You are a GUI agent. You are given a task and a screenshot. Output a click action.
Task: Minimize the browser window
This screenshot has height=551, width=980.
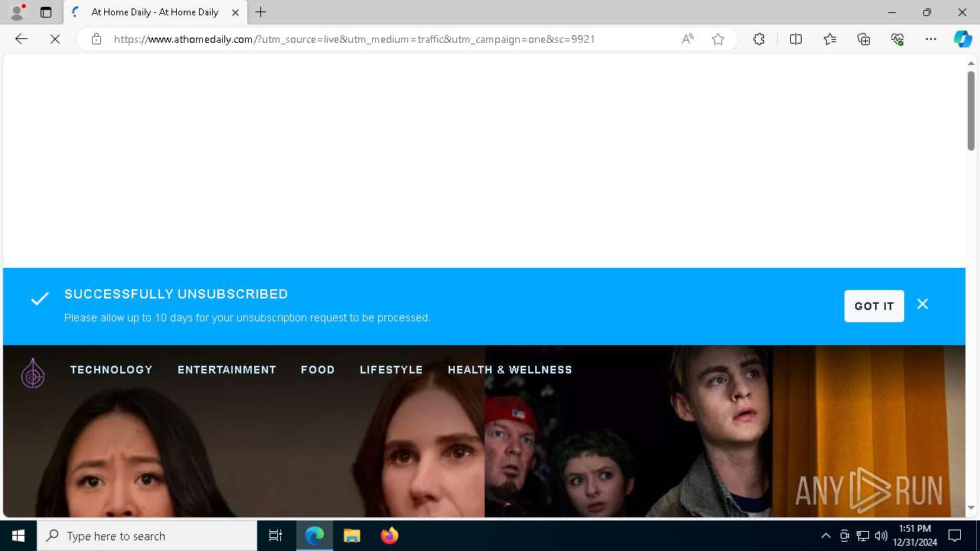click(x=892, y=12)
